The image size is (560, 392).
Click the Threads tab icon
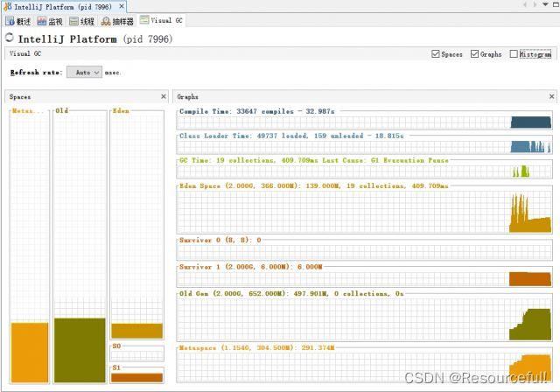(73, 21)
